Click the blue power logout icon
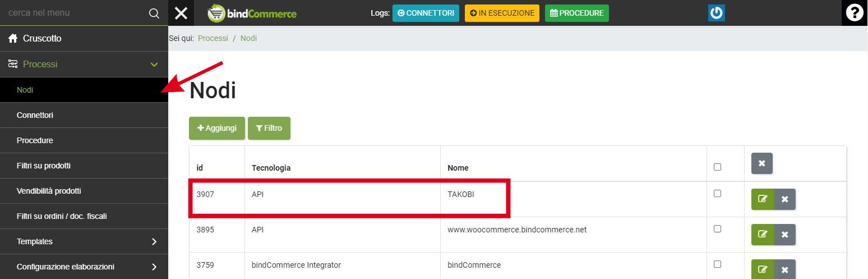This screenshot has height=279, width=868. tap(716, 13)
